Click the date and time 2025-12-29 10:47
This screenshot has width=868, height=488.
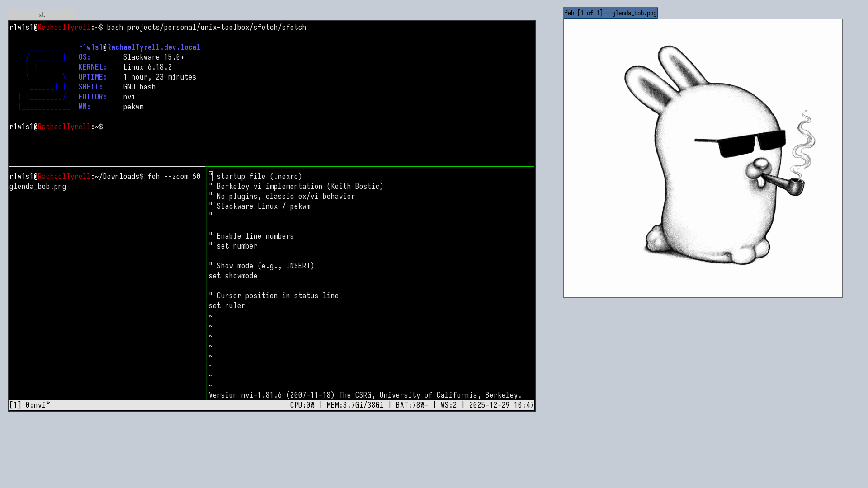[x=501, y=405]
